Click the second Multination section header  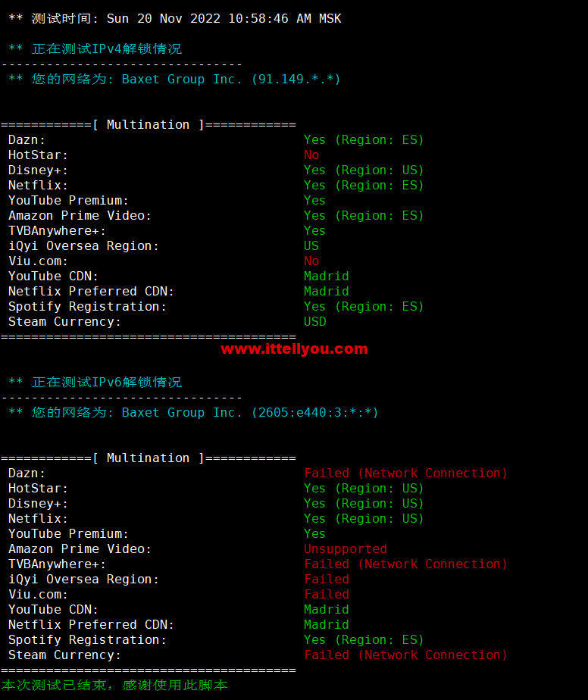(149, 458)
